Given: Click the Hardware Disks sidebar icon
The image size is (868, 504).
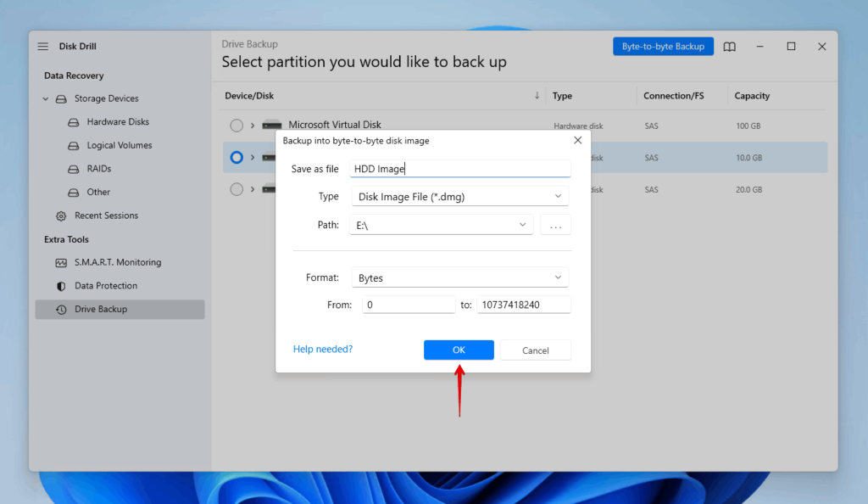Looking at the screenshot, I should (x=75, y=121).
